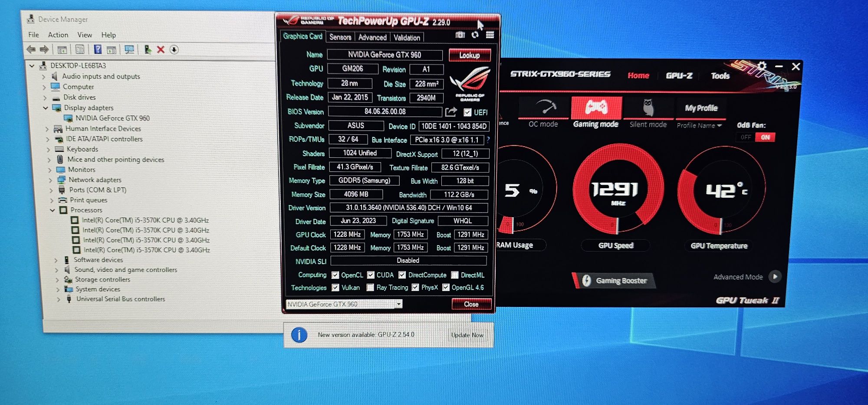Toggle the DirectCompute checkbox
This screenshot has height=405, width=868.
[402, 275]
